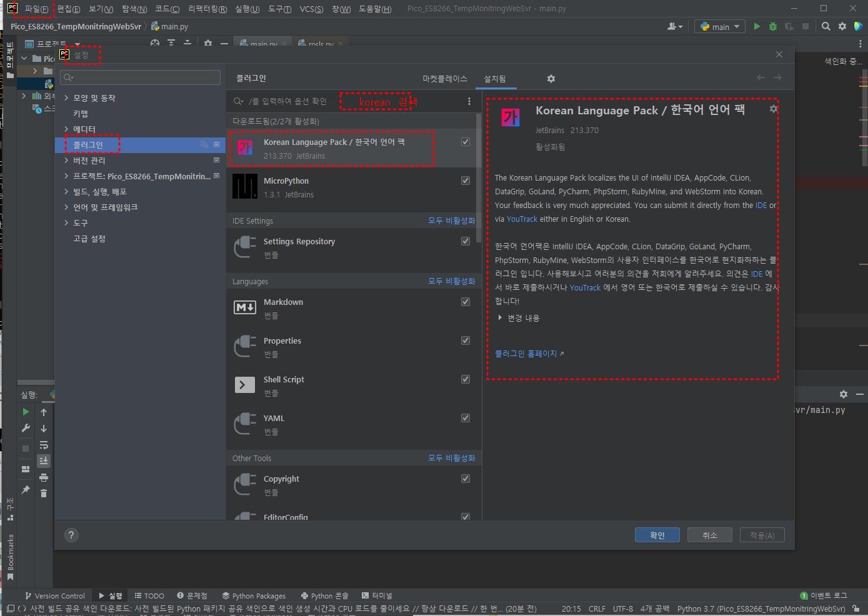The height and width of the screenshot is (616, 868).
Task: Click the plugins panel gear icon
Action: point(551,79)
